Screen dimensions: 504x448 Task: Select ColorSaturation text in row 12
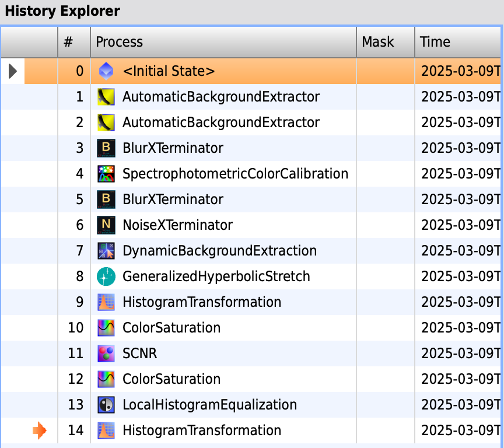pyautogui.click(x=171, y=379)
